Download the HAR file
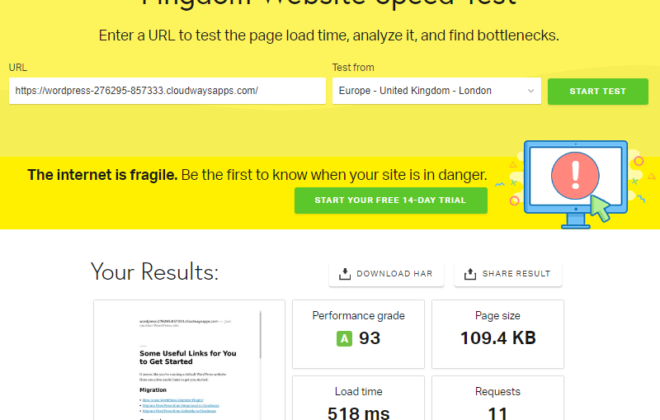This screenshot has width=660, height=420. (x=386, y=274)
